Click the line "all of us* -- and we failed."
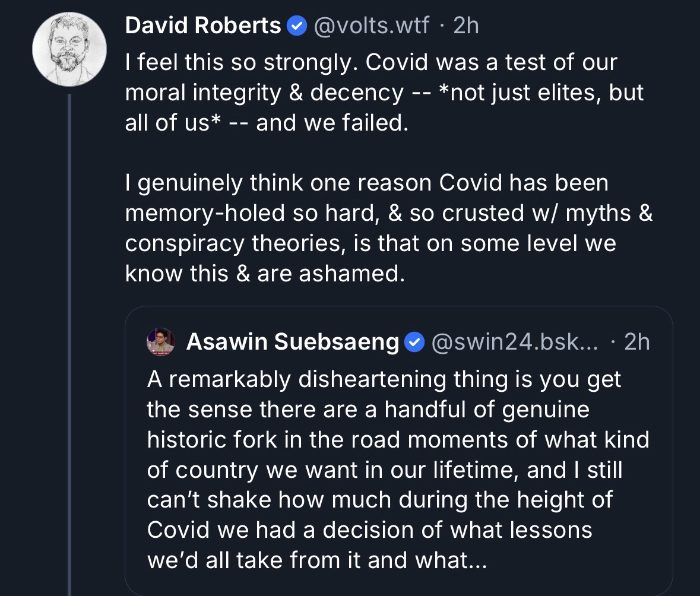 coord(267,122)
